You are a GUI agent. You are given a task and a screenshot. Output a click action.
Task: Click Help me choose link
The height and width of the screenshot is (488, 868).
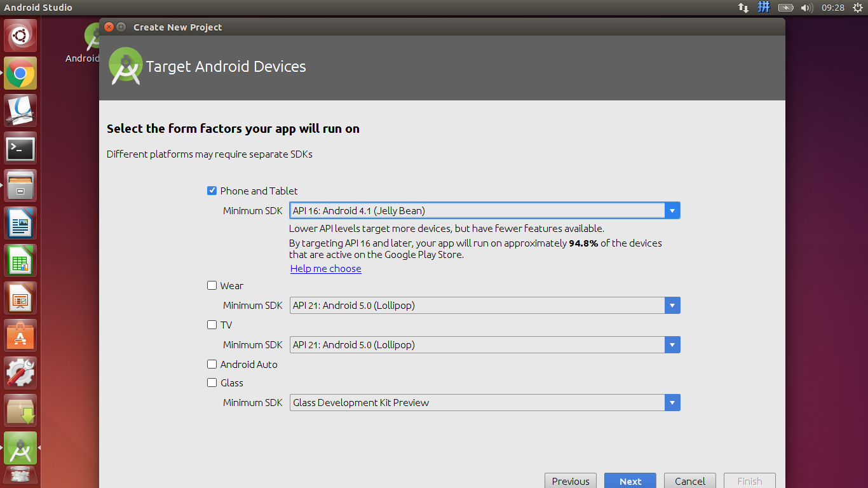click(326, 268)
